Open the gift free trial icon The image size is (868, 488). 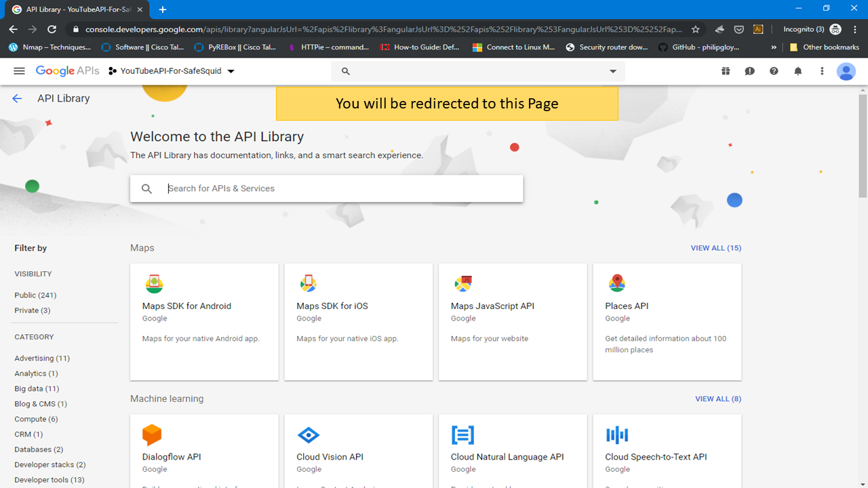point(726,71)
